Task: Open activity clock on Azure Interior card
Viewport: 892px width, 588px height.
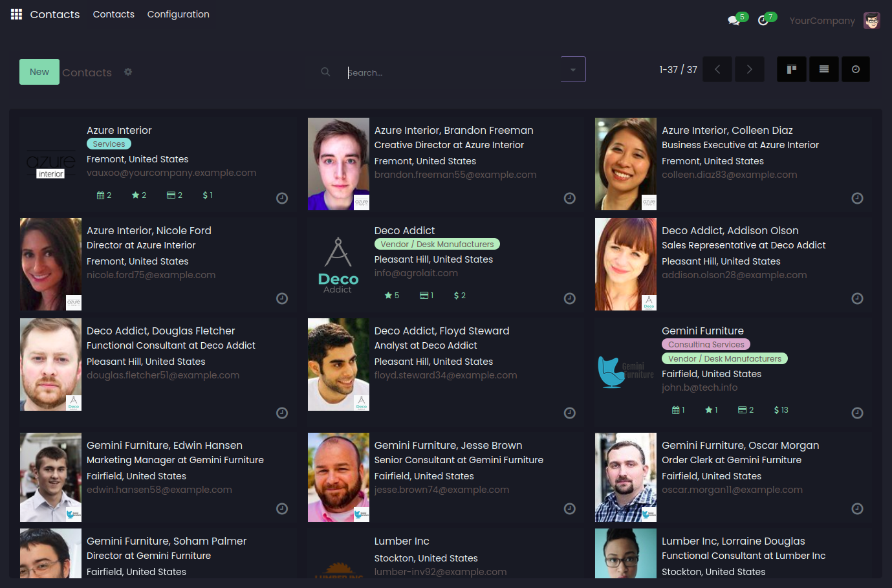Action: [282, 198]
